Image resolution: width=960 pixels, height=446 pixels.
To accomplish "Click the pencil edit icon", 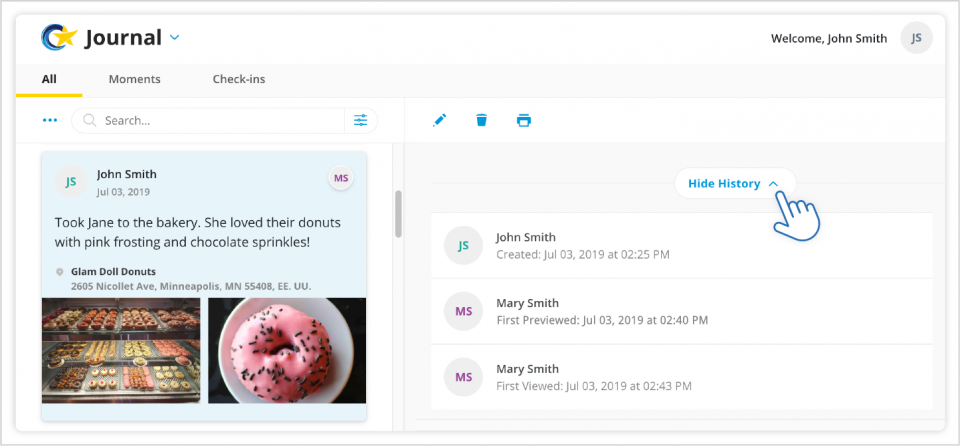I will (440, 120).
